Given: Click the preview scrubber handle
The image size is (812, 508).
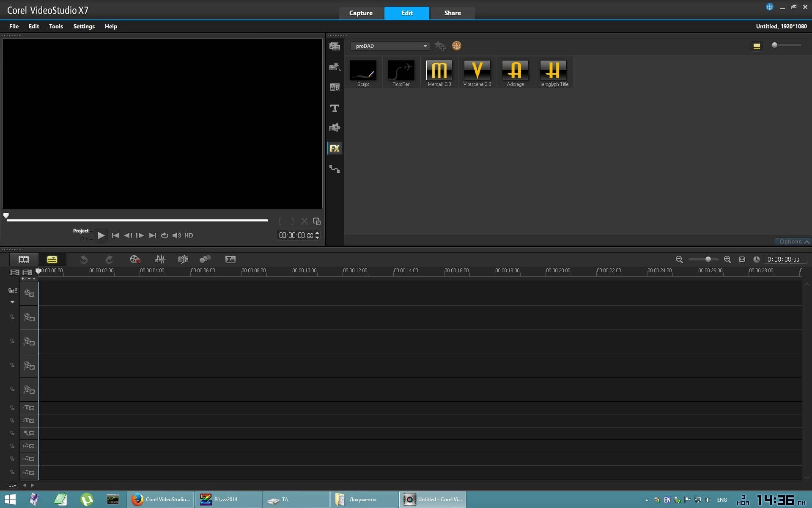Looking at the screenshot, I should [6, 215].
